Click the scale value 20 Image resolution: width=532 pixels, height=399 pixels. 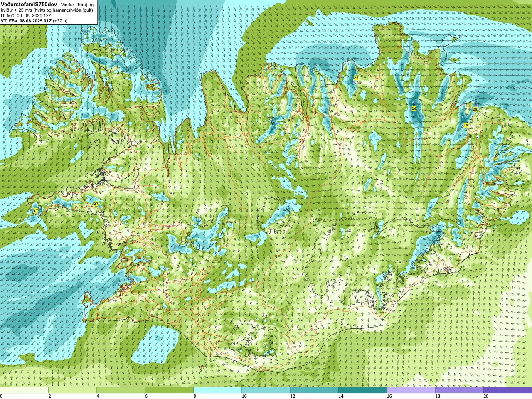point(486,396)
